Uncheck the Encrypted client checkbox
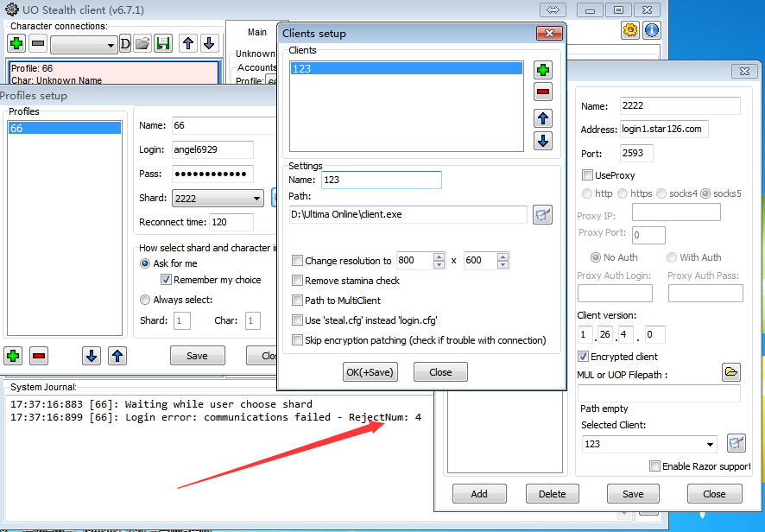 [584, 357]
